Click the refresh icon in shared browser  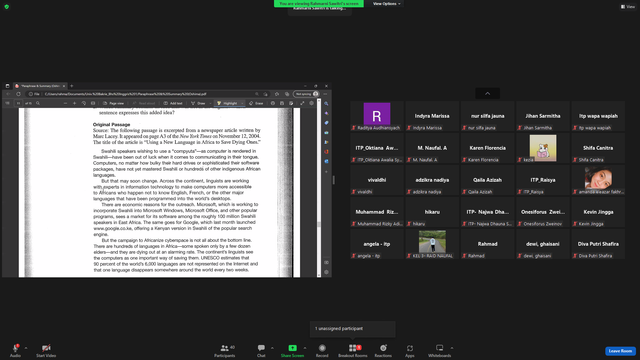pos(18,94)
